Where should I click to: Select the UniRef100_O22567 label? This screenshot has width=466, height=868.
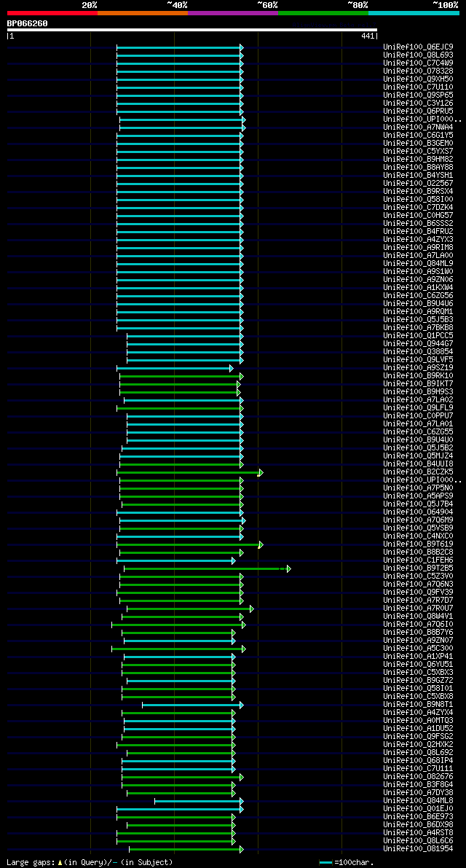418,184
